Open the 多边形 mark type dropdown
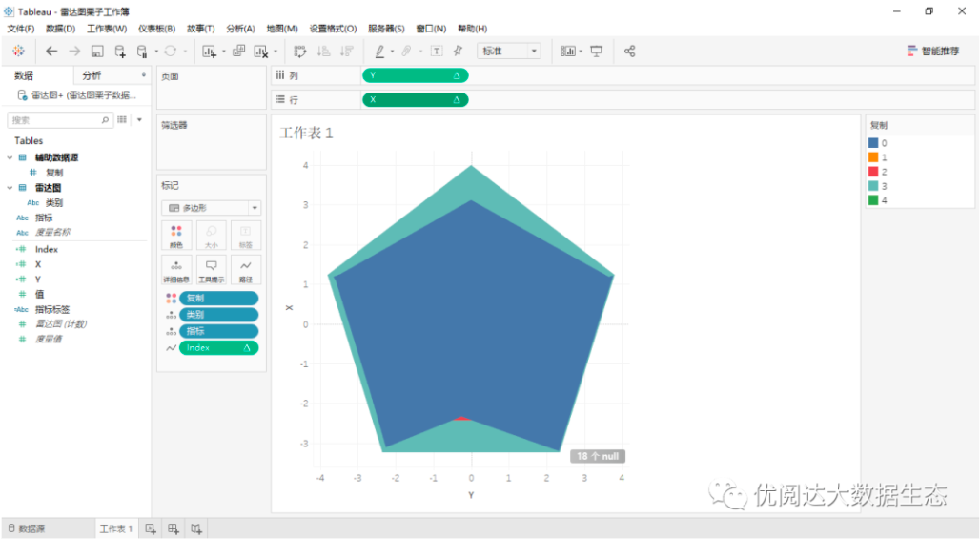980x539 pixels. coord(212,207)
